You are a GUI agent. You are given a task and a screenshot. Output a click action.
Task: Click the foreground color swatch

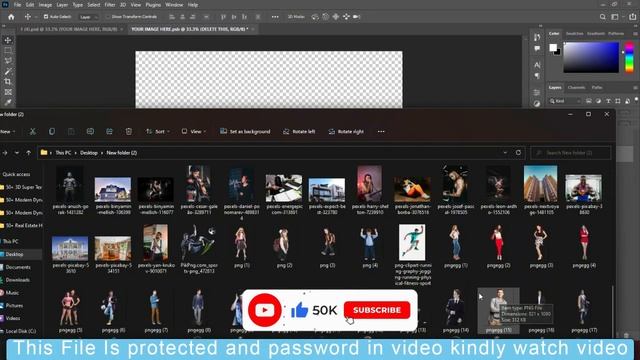point(553,47)
